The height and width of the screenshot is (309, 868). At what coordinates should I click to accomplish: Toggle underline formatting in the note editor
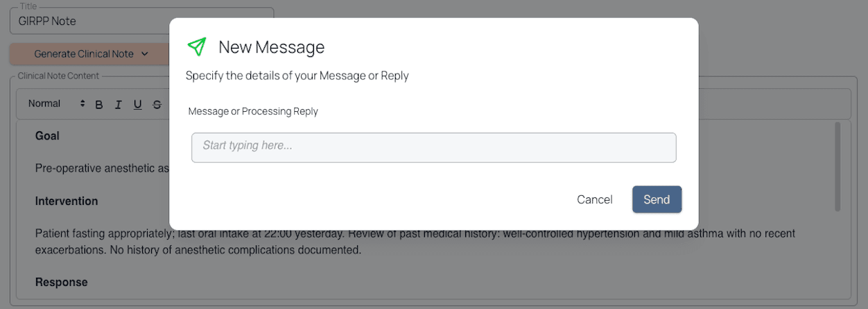tap(137, 105)
